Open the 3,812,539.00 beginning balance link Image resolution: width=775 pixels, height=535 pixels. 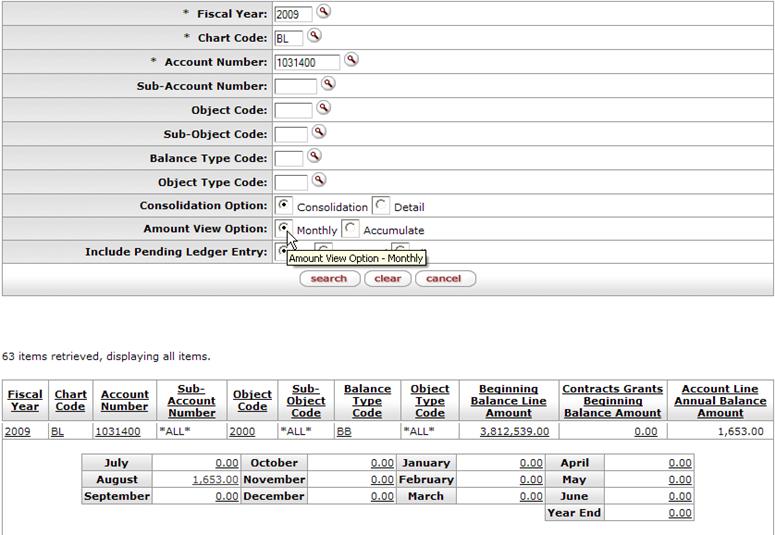coord(515,432)
